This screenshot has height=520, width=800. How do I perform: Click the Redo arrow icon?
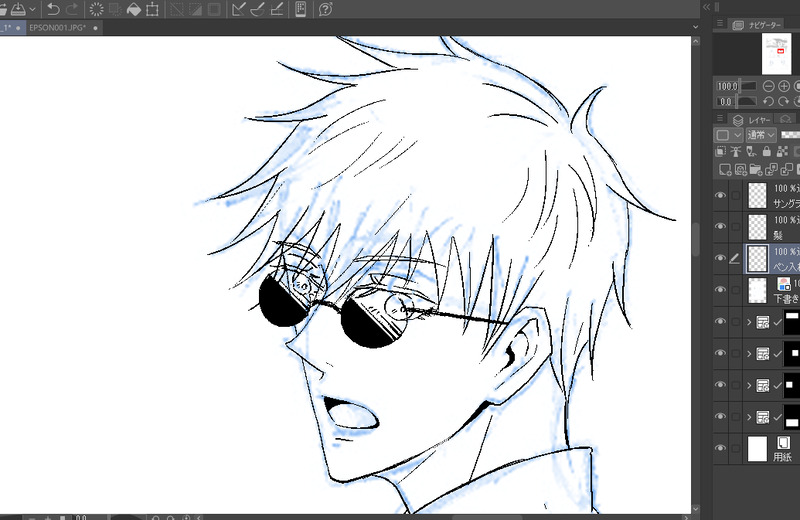click(x=72, y=9)
